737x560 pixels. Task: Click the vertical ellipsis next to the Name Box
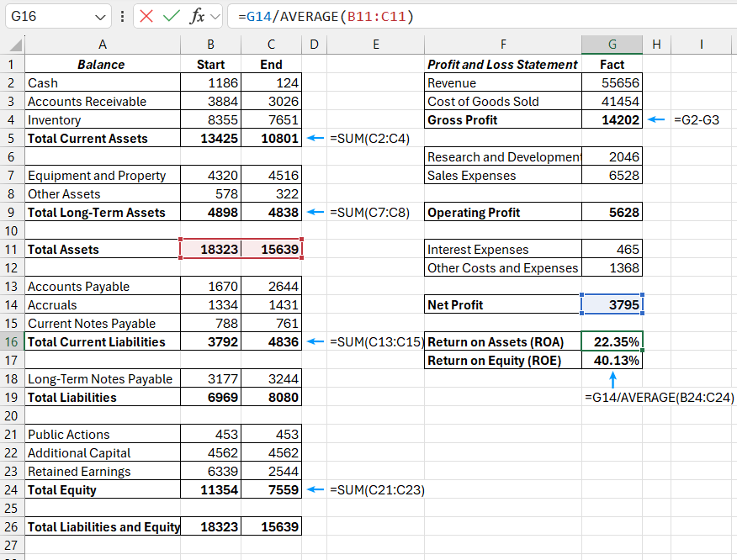121,15
